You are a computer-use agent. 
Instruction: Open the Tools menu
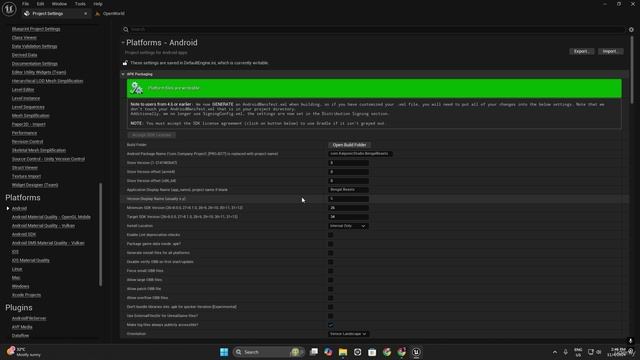point(80,4)
